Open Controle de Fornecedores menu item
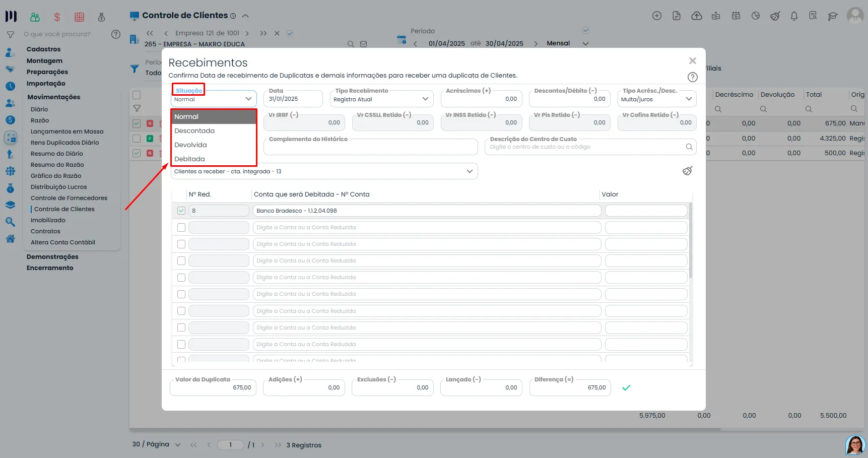868x458 pixels. coord(69,198)
